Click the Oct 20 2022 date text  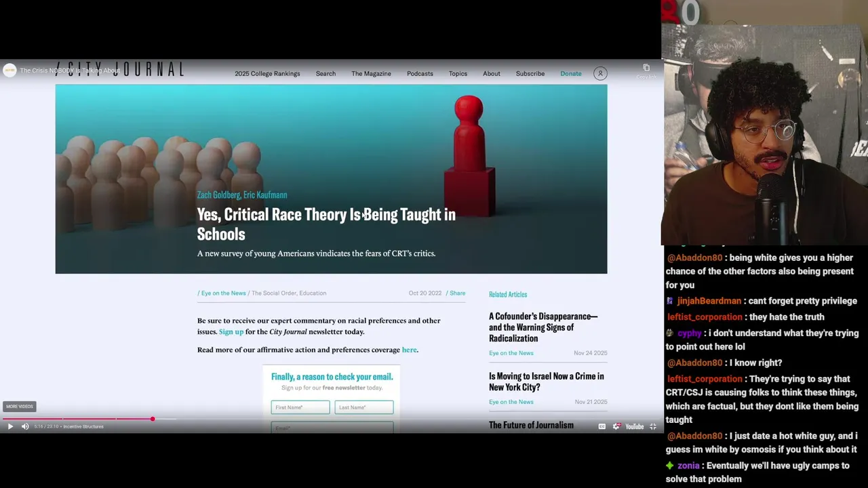(425, 293)
